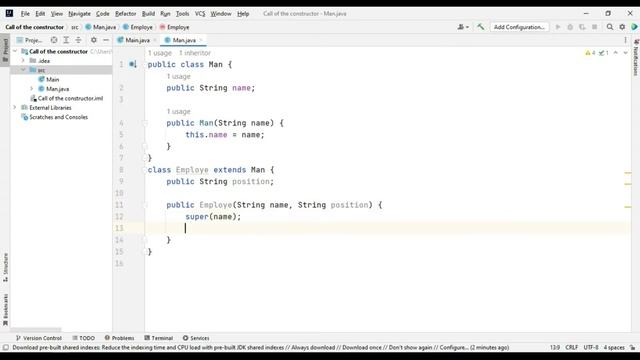Viewport: 640px width, 360px height.
Task: Open the Run menu
Action: pyautogui.click(x=165, y=13)
